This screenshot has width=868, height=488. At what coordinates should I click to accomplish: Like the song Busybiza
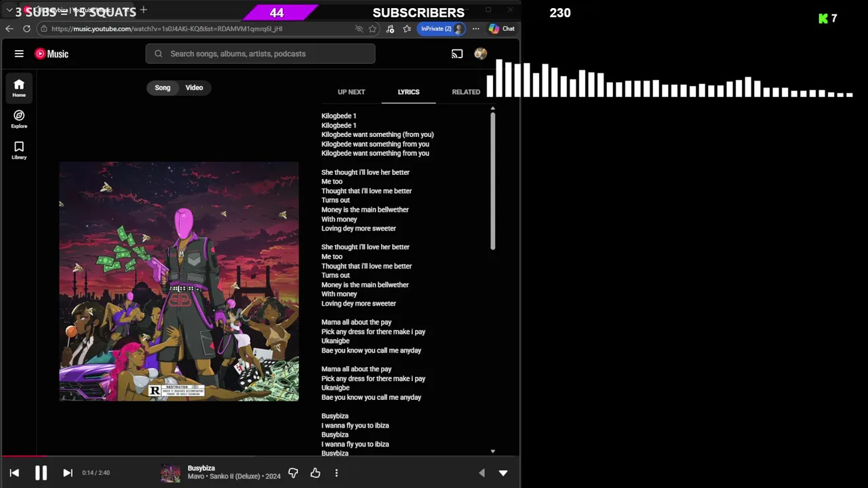(315, 472)
